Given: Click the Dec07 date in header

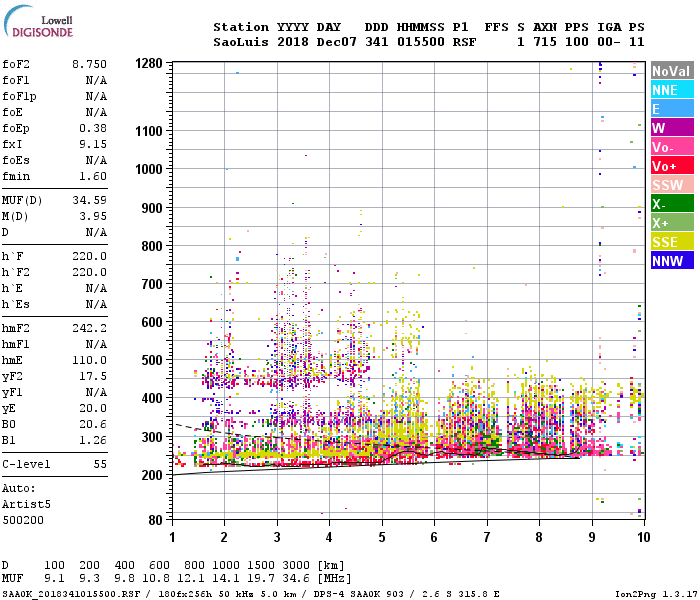Looking at the screenshot, I should point(337,42).
